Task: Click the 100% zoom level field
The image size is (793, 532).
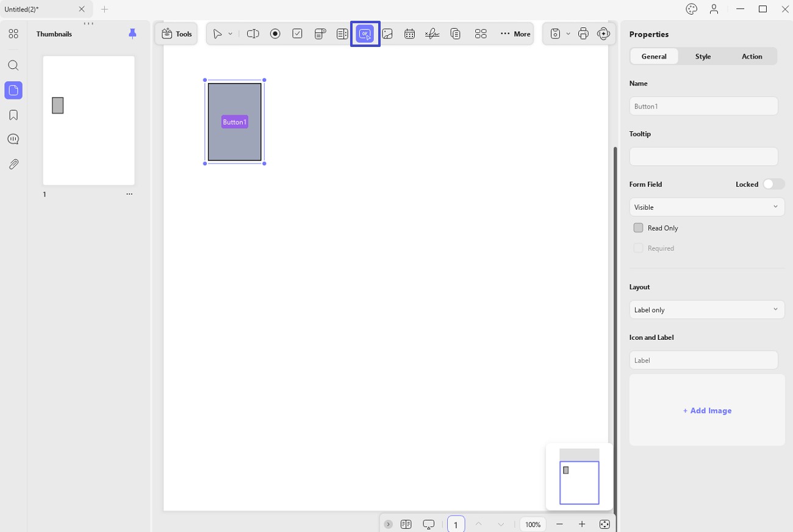Action: (533, 524)
